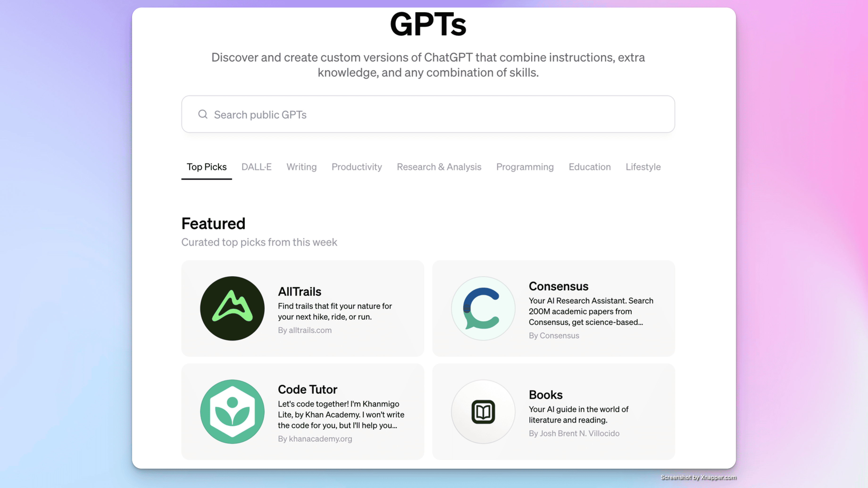Go to the Productivity tab
Screen dimensions: 868x488
click(356, 167)
